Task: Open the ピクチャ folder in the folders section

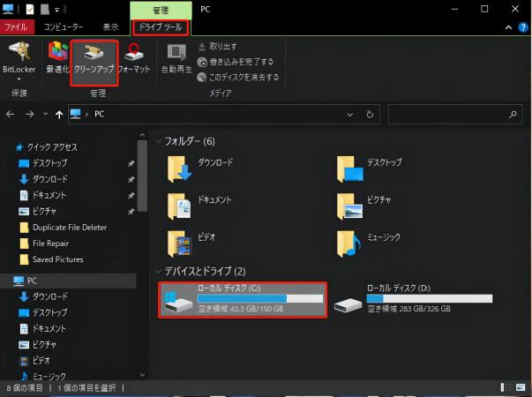Action: pyautogui.click(x=363, y=206)
